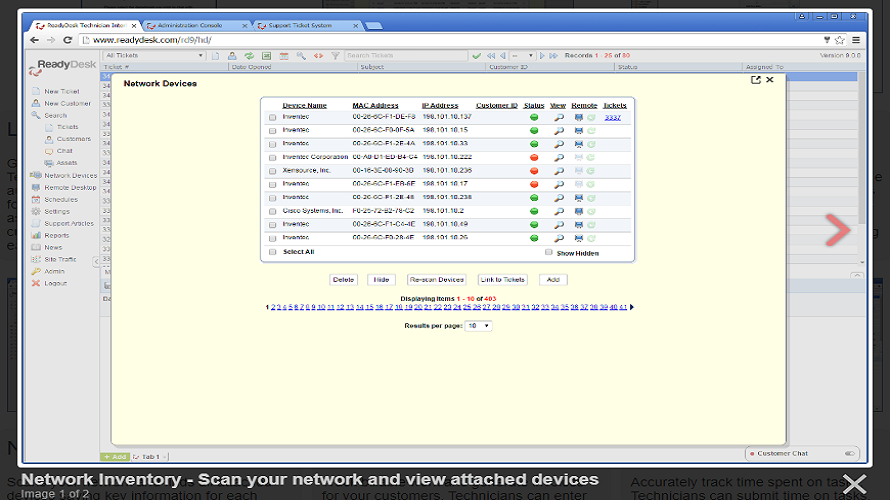Pop out the Network Devices dialog

click(755, 80)
